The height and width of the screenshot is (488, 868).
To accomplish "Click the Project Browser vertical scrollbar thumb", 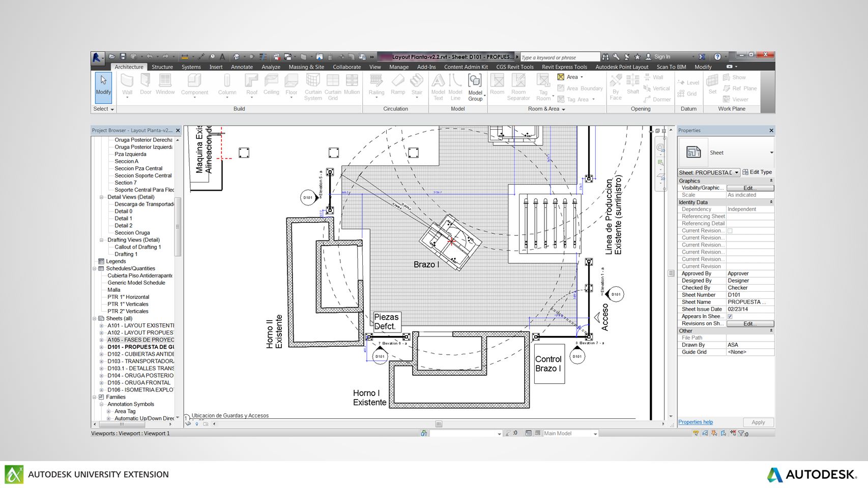I will (178, 227).
